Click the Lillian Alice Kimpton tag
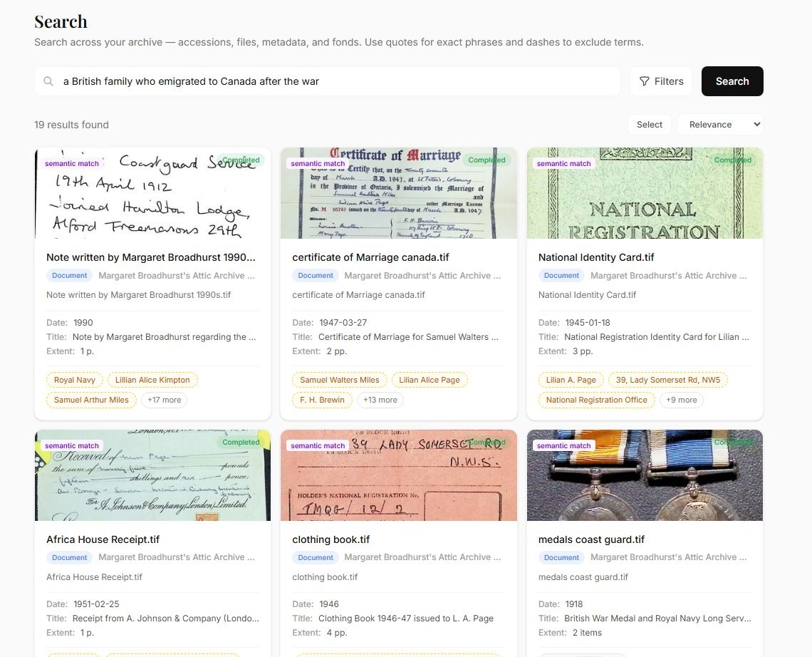 coord(152,380)
